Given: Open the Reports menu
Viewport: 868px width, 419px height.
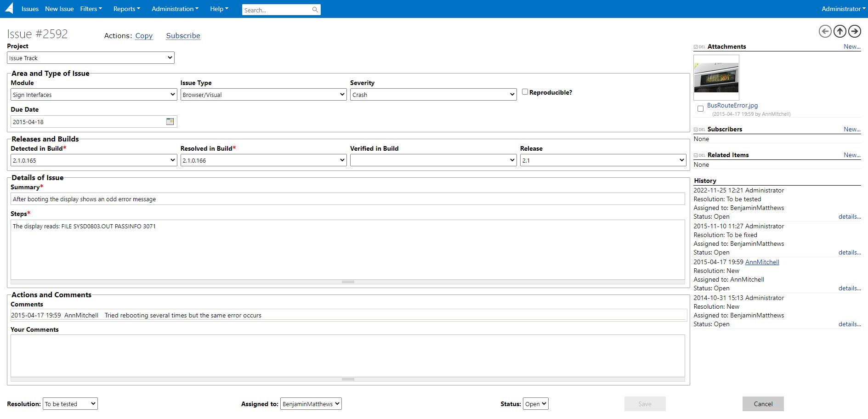Looking at the screenshot, I should (x=126, y=9).
